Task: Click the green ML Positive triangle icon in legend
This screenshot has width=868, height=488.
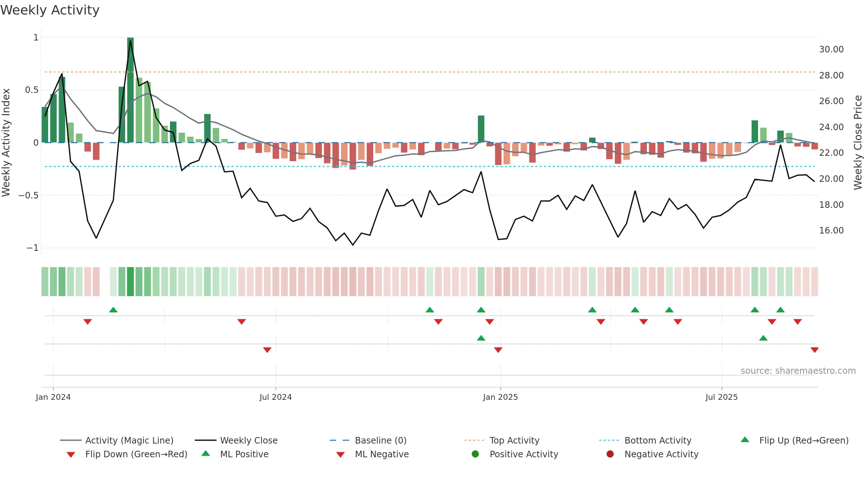Action: click(206, 453)
